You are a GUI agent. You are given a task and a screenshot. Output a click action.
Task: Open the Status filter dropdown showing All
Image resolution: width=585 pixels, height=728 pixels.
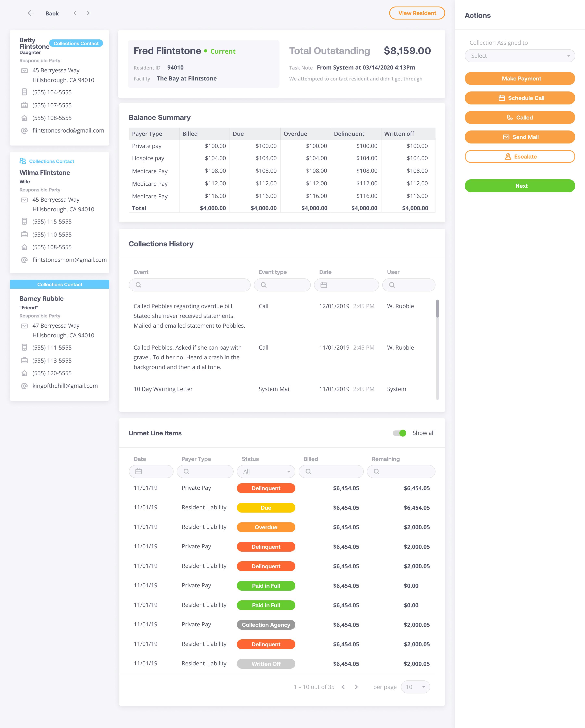tap(266, 471)
